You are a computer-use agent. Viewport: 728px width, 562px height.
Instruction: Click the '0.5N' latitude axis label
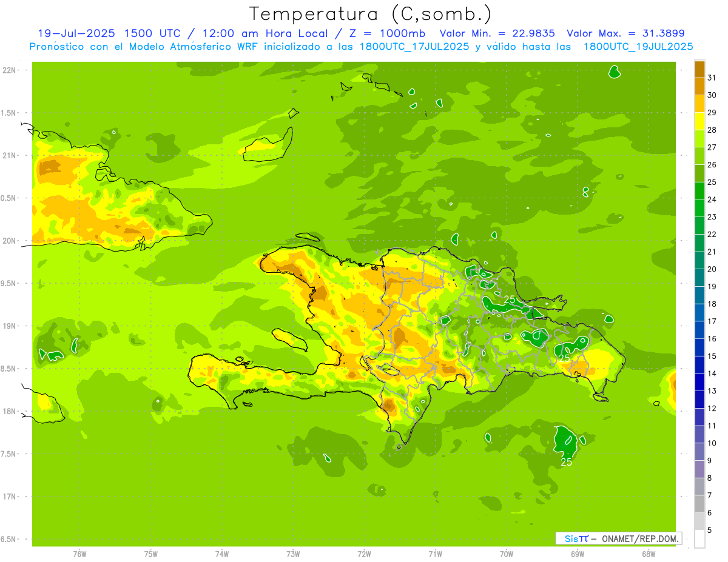8,198
